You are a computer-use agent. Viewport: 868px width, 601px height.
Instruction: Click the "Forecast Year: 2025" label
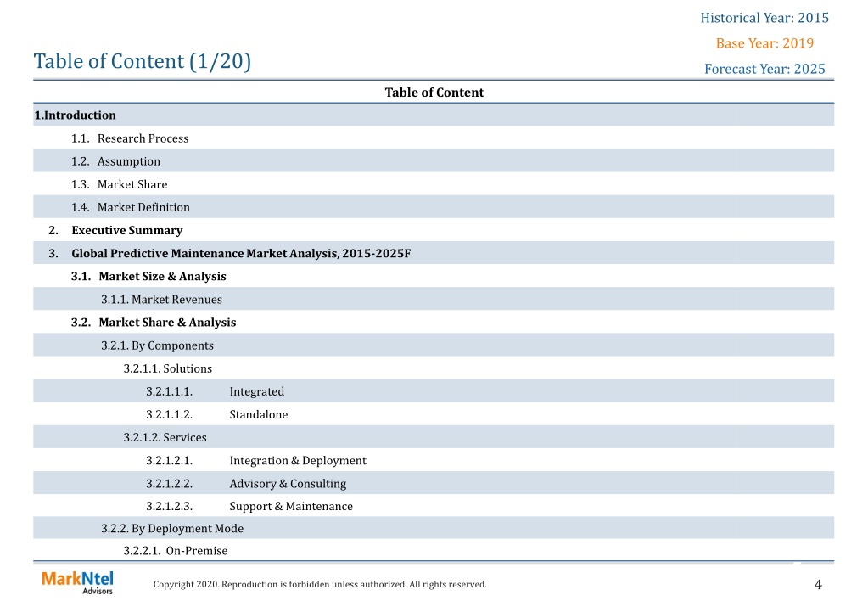764,69
